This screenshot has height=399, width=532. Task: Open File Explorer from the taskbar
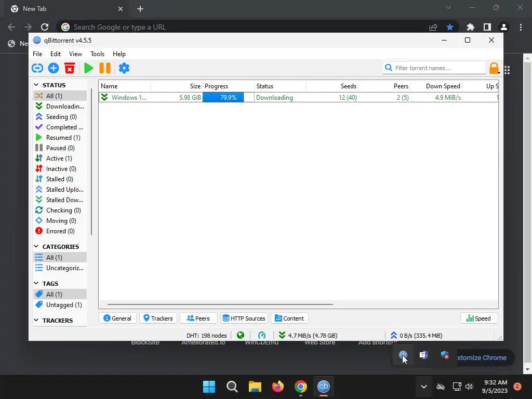[x=255, y=387]
